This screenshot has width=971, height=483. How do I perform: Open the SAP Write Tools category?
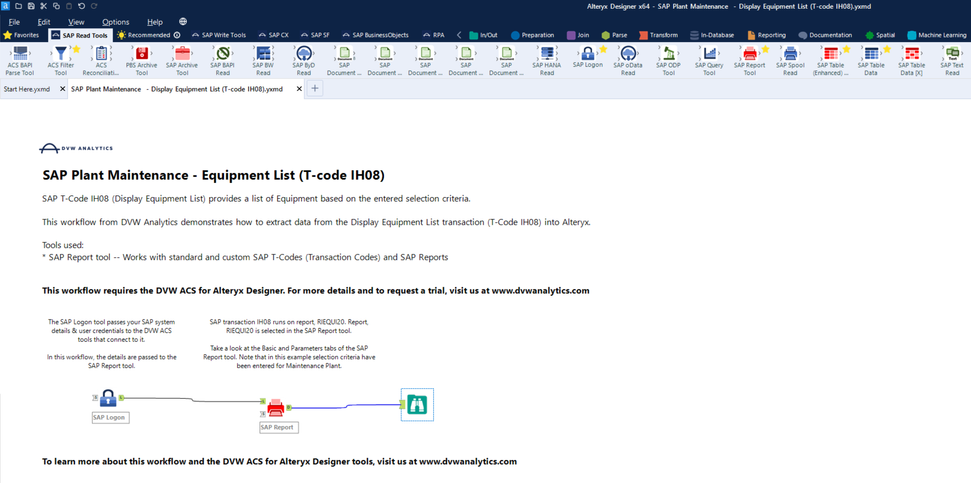218,35
